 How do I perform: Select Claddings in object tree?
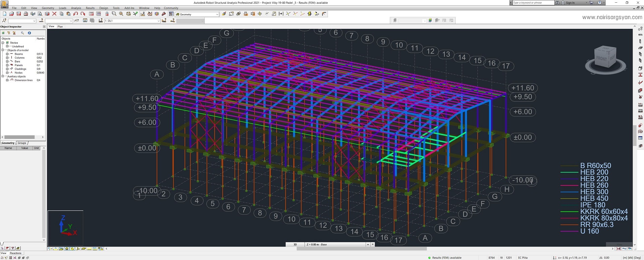[x=20, y=69]
